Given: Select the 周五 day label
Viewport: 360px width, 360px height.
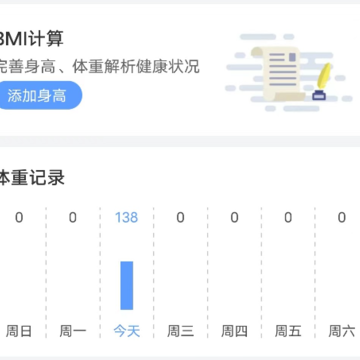Looking at the screenshot, I should 288,331.
